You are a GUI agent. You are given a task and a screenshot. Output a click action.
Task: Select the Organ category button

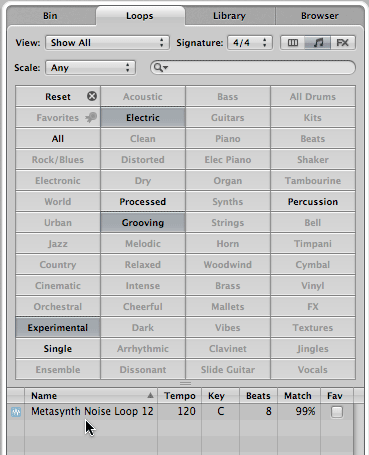228,180
